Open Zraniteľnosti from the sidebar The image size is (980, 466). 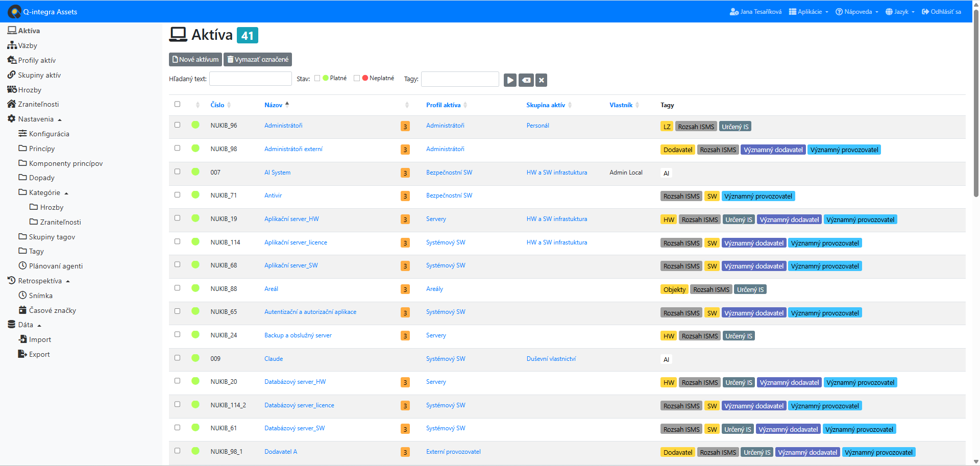pos(38,104)
